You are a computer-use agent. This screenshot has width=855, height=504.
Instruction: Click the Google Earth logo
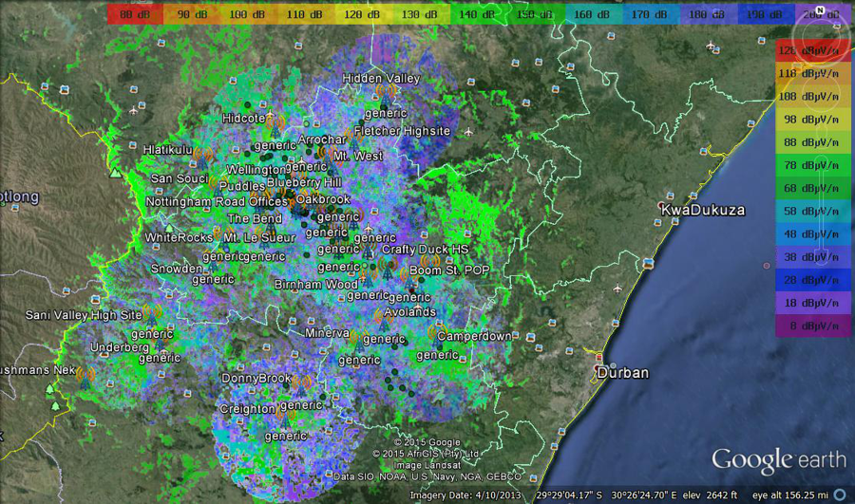778,460
